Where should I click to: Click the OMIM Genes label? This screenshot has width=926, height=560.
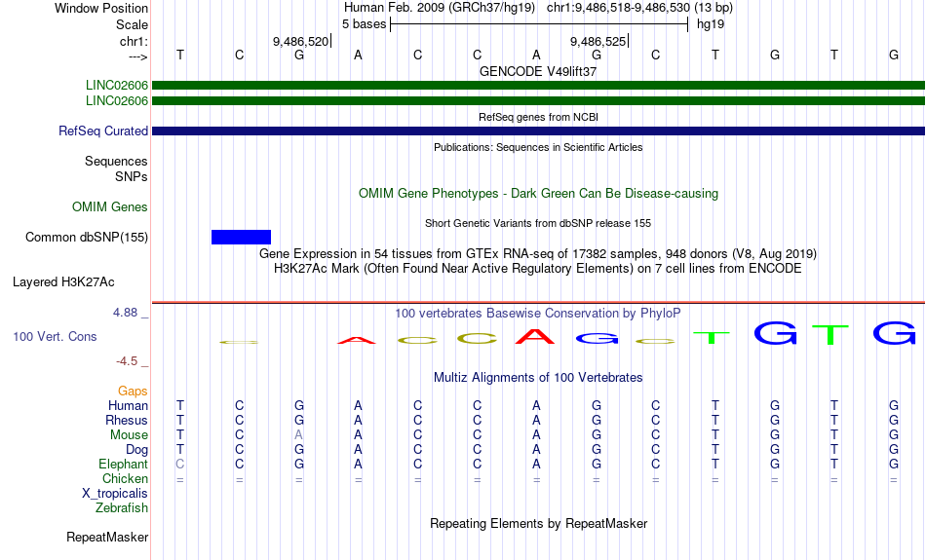point(110,207)
